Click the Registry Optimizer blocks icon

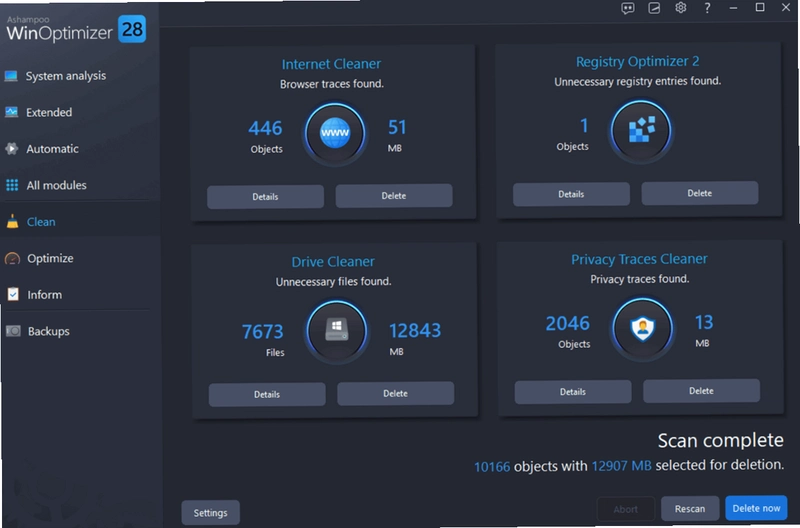[641, 131]
